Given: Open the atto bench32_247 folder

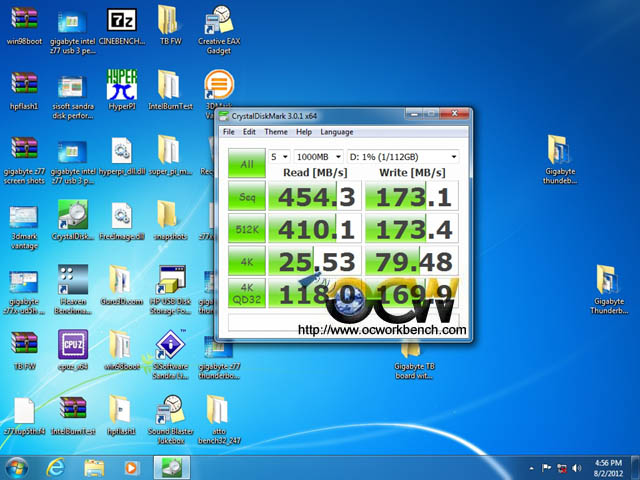Looking at the screenshot, I should pos(217,409).
